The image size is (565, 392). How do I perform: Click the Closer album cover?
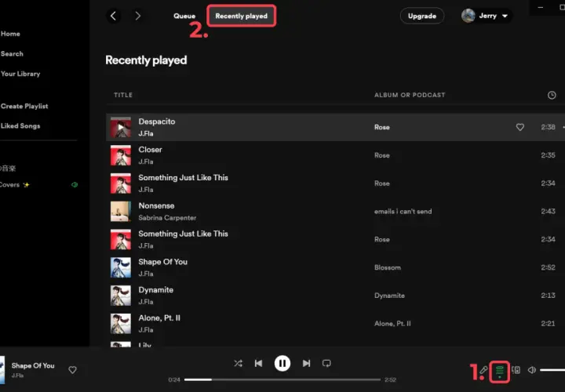point(121,155)
